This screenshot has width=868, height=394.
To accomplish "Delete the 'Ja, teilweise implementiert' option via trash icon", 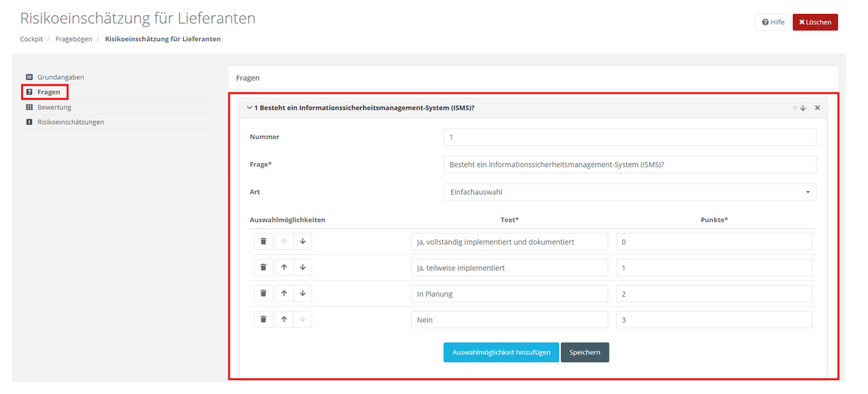I will (x=263, y=267).
